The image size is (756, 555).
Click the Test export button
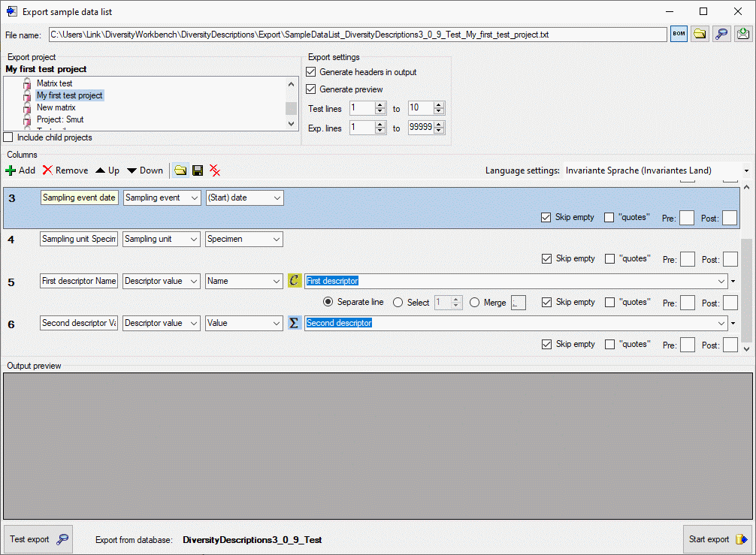[x=38, y=539]
